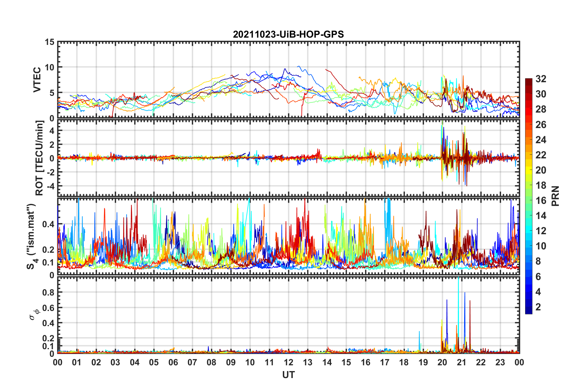Select the UT axis tick label 11
This screenshot has width=577, height=392.
click(269, 362)
